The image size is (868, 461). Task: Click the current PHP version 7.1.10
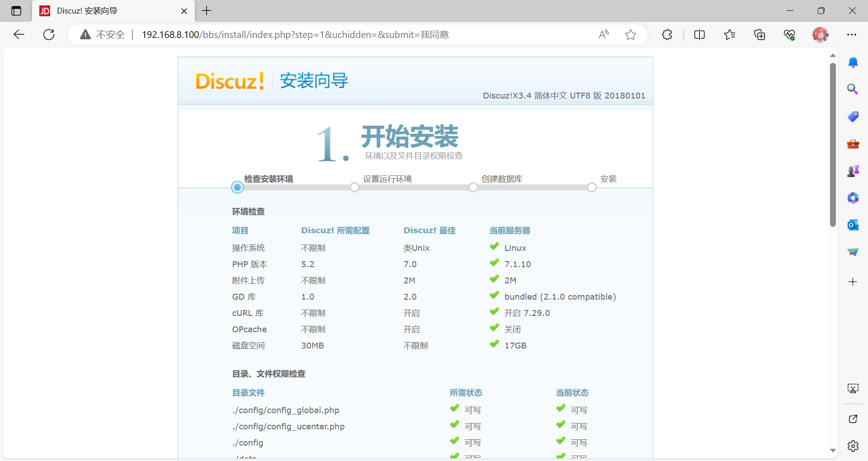point(518,264)
